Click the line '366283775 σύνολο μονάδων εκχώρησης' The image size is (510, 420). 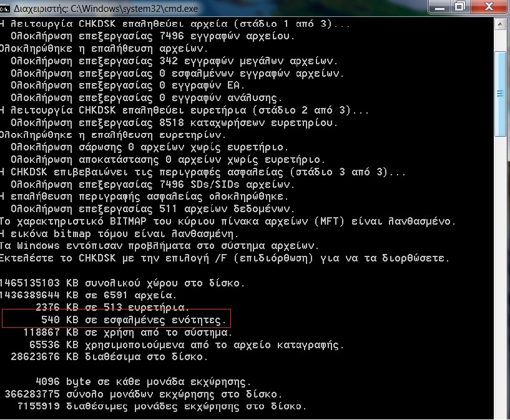click(143, 394)
